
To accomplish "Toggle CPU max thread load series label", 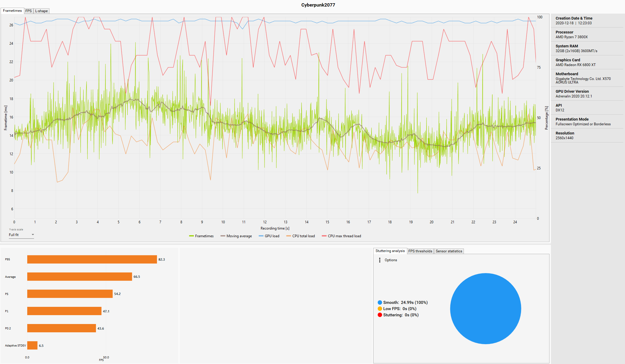I will pyautogui.click(x=344, y=236).
